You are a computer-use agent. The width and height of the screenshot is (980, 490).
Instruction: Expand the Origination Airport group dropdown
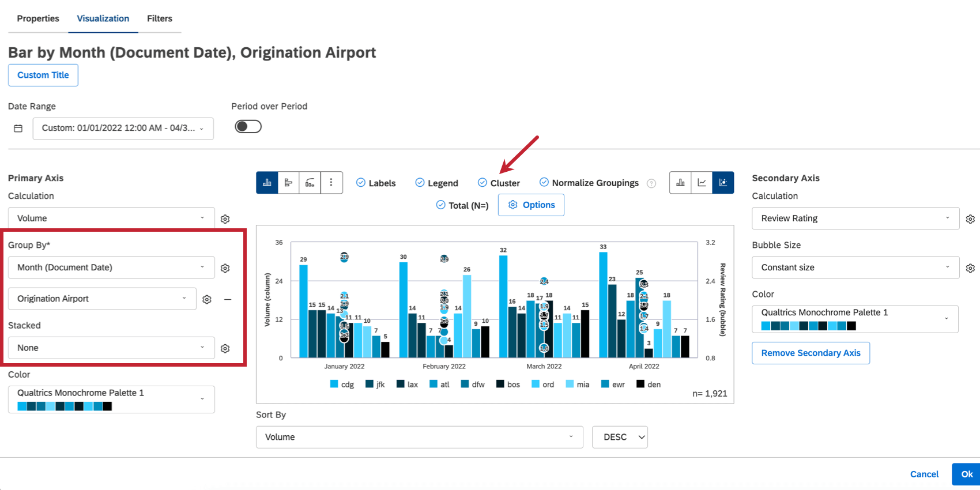click(102, 299)
